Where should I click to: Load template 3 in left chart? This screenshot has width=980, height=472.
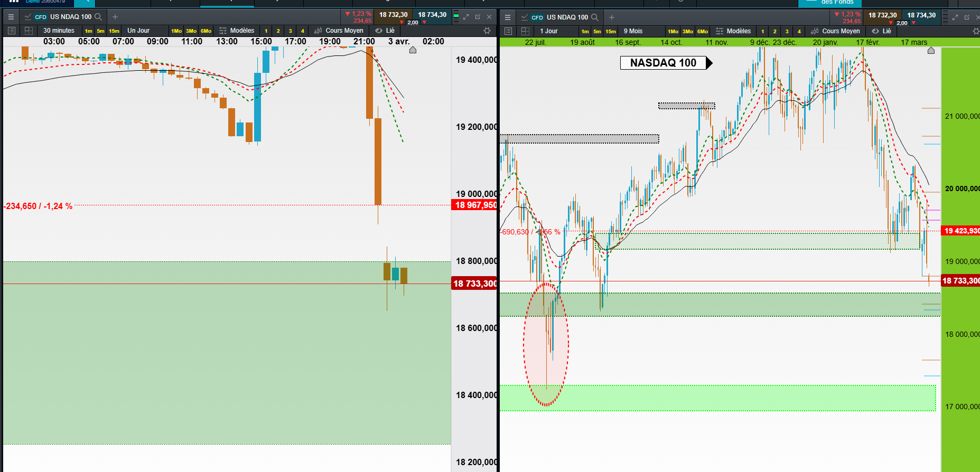(291, 31)
